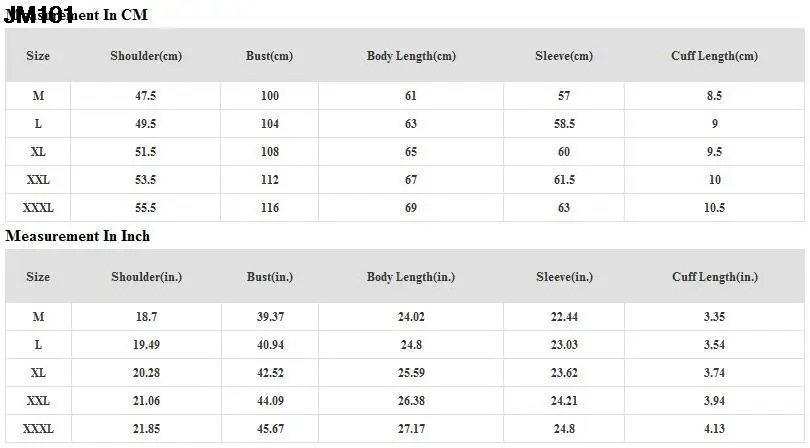Click body length value 67
810x448 pixels.
point(411,180)
